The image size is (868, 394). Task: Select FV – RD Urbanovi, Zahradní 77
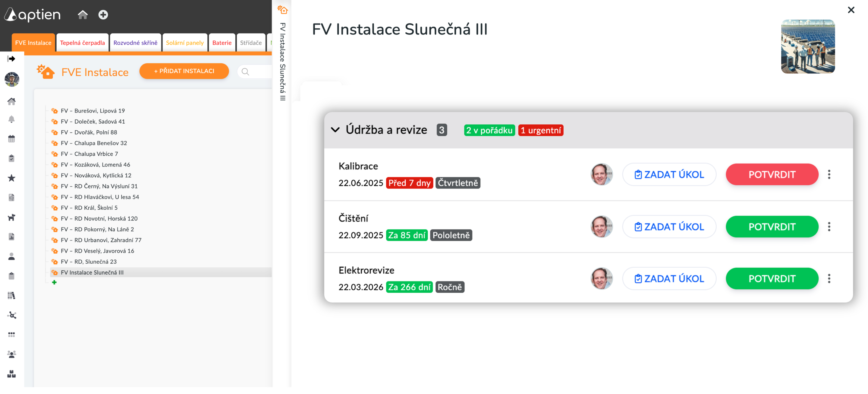click(x=101, y=240)
